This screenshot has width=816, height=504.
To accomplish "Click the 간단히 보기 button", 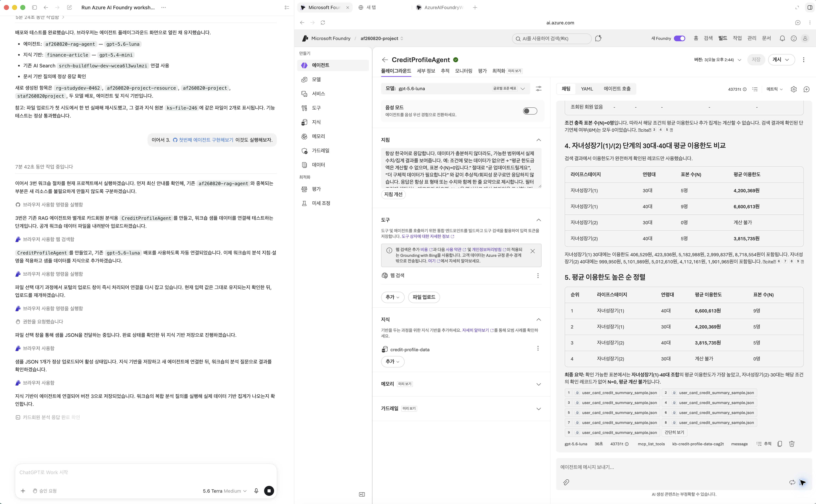I will [x=674, y=433].
